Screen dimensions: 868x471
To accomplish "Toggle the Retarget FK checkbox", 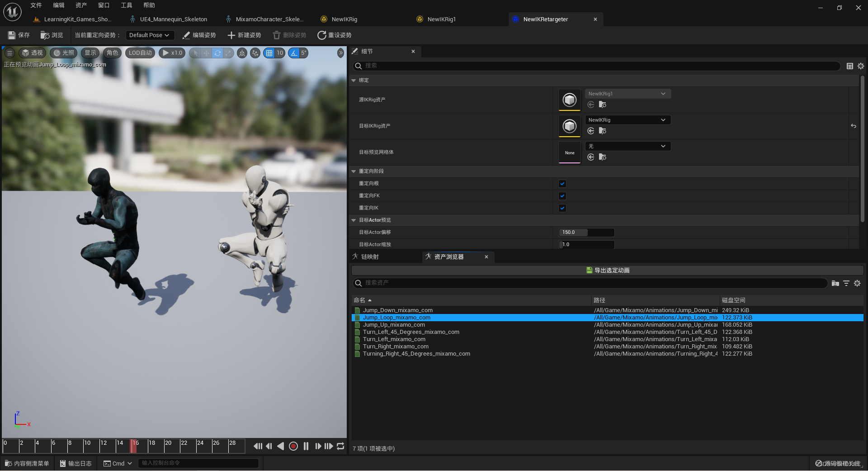I will [562, 196].
